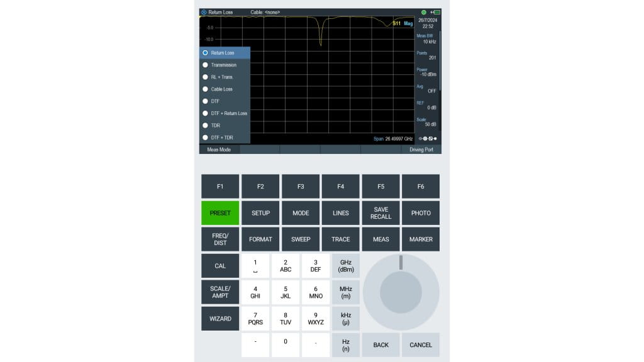
Task: Click the rotary control knob
Action: (x=401, y=293)
